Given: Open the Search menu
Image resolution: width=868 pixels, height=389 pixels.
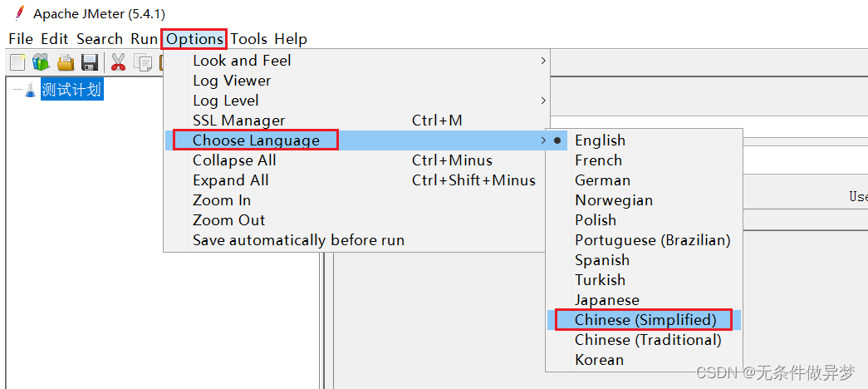Looking at the screenshot, I should [100, 39].
